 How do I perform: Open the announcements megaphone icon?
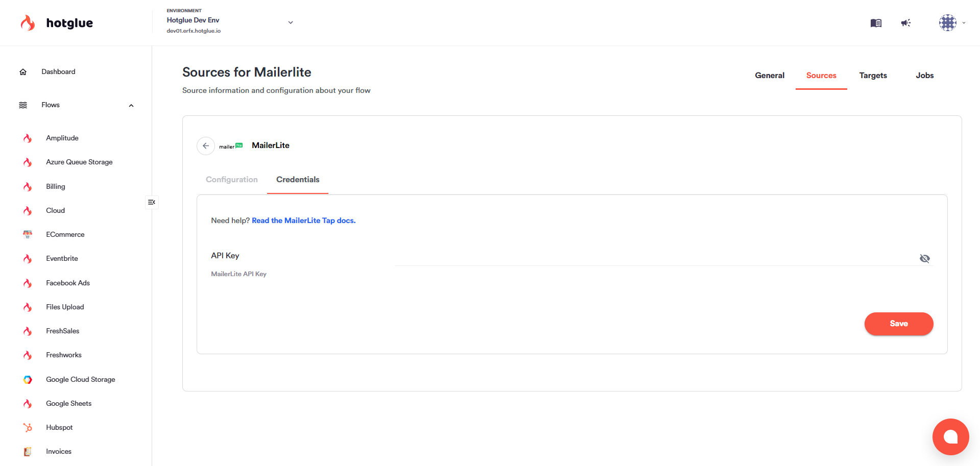tap(906, 23)
